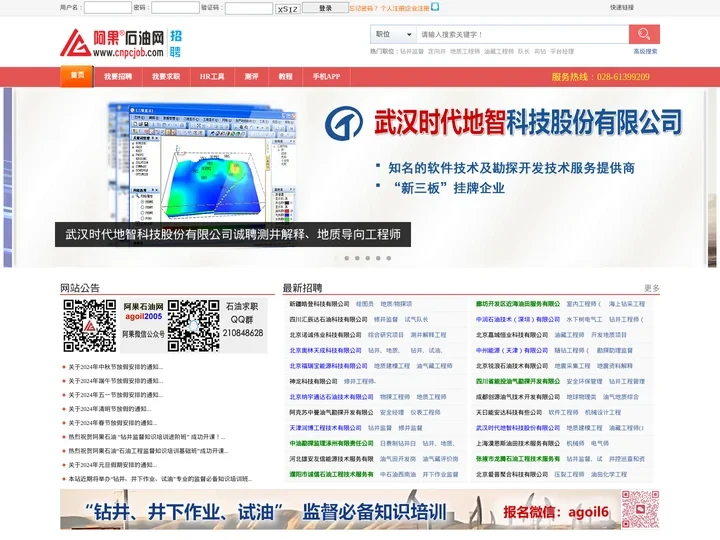Screen dimensions: 720x540
Task: Open notice 关于2024年五一节放假安排的通知
Action: (116, 395)
